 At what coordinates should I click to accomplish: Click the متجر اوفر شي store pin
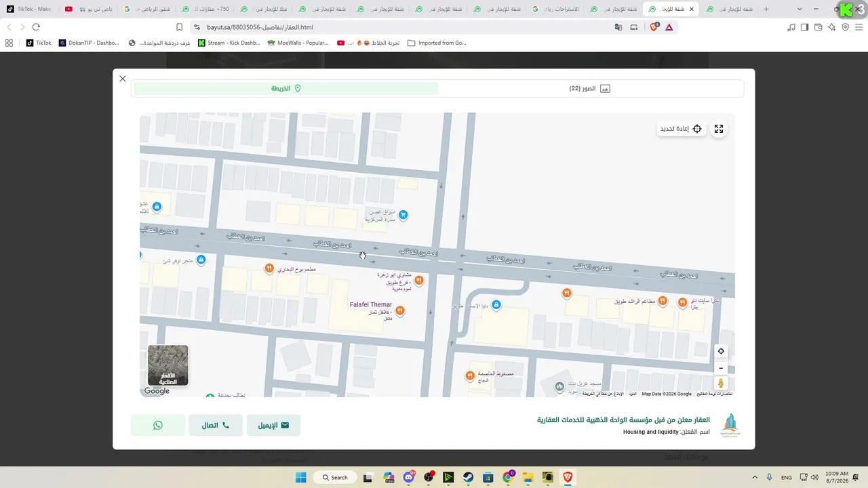click(201, 260)
